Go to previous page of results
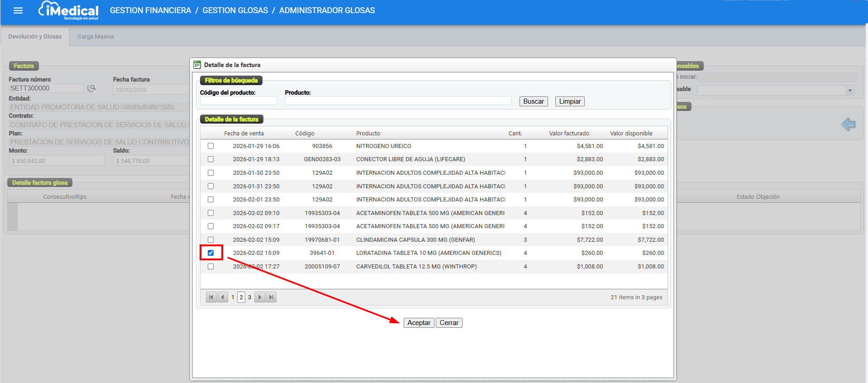The height and width of the screenshot is (383, 868). tap(223, 297)
